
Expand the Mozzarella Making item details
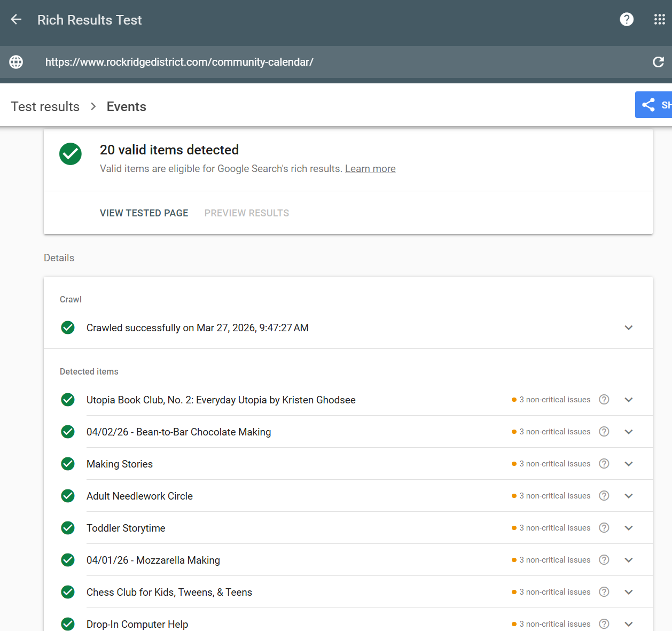(x=628, y=559)
